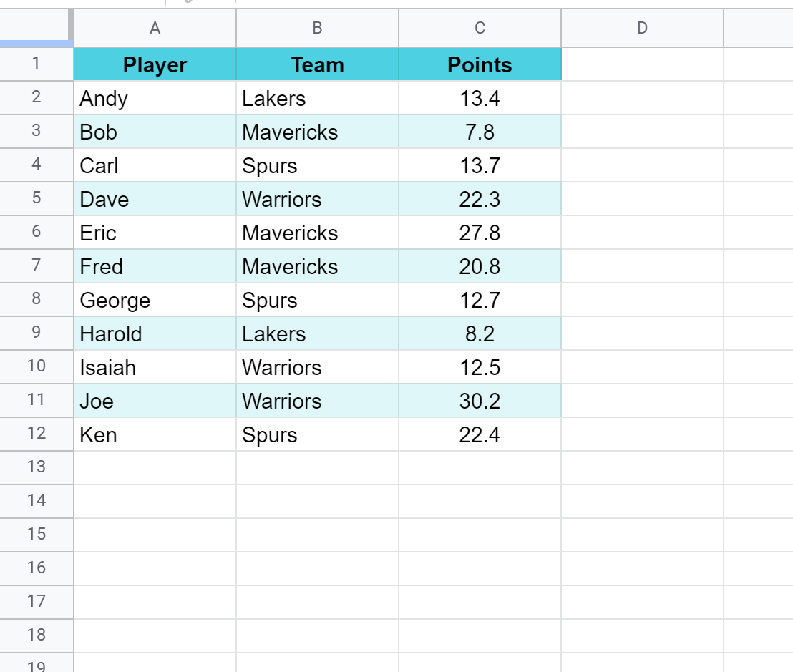Select Bob's team cell showing Mavericks
The height and width of the screenshot is (672, 793).
click(317, 132)
